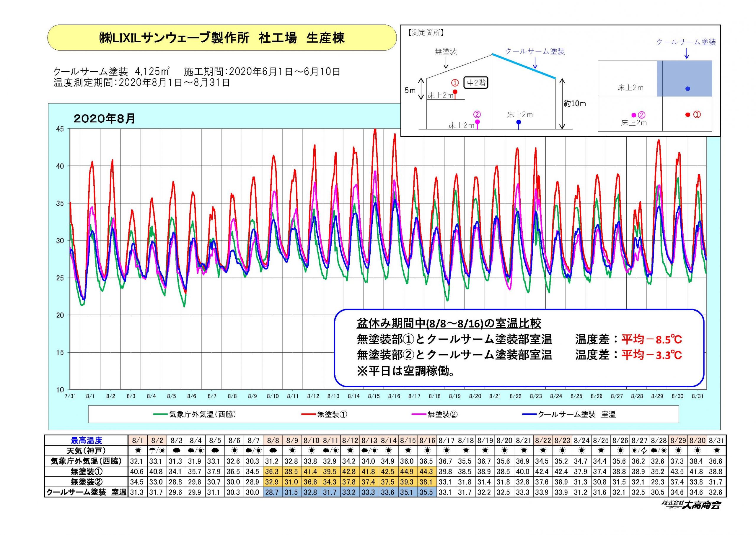Click the 無塗装① row header in the table
Viewport: 756px width, 535px height.
coord(86,471)
